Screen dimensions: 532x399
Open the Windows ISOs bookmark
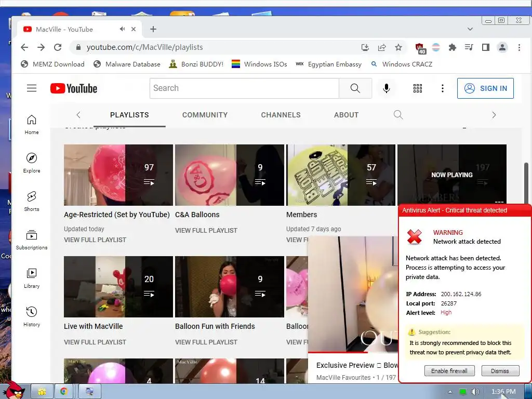[260, 64]
